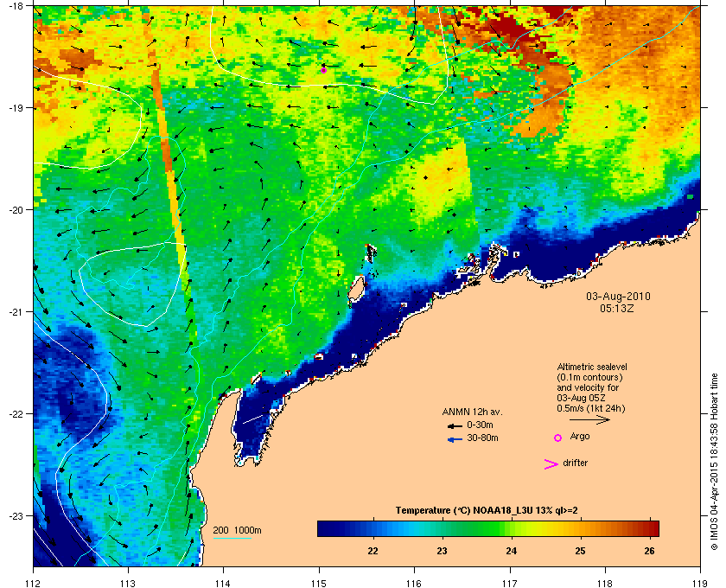This screenshot has width=726, height=588.
Task: Click the longitude axis label 115
Action: (x=319, y=584)
